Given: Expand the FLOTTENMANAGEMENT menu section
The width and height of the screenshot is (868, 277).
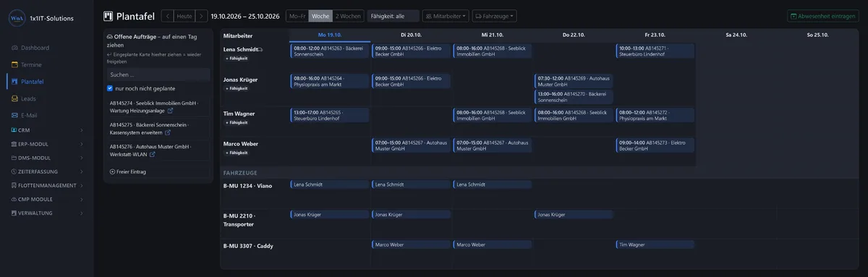Looking at the screenshot, I should tap(47, 185).
